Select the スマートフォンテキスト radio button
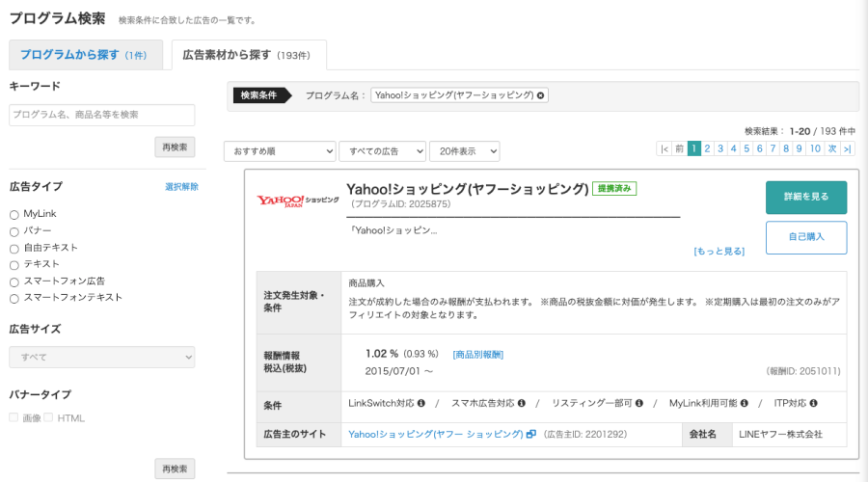Image resolution: width=868 pixels, height=482 pixels. click(14, 299)
